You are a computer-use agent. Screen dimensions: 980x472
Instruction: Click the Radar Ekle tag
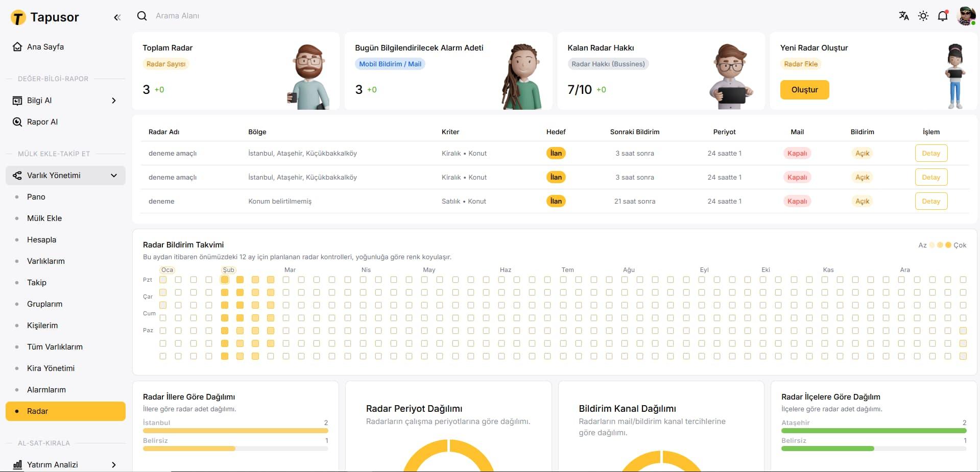[x=801, y=64]
